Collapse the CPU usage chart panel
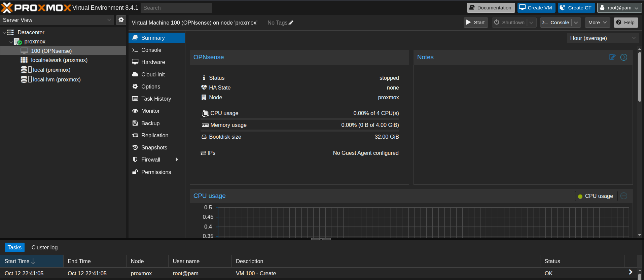Viewport: 644px width, 280px height. (x=623, y=196)
